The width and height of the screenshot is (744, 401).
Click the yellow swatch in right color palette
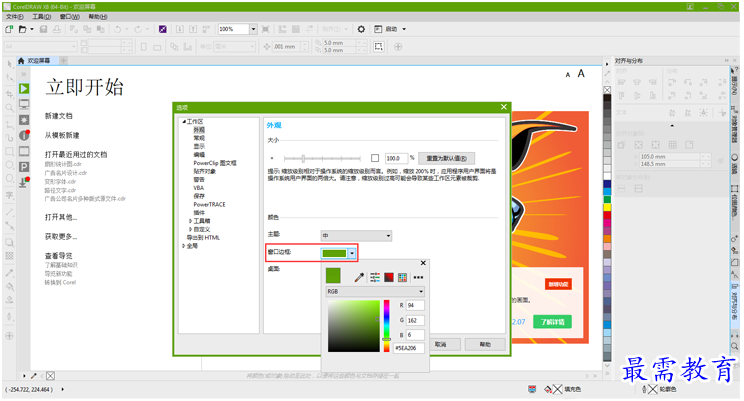pyautogui.click(x=607, y=207)
